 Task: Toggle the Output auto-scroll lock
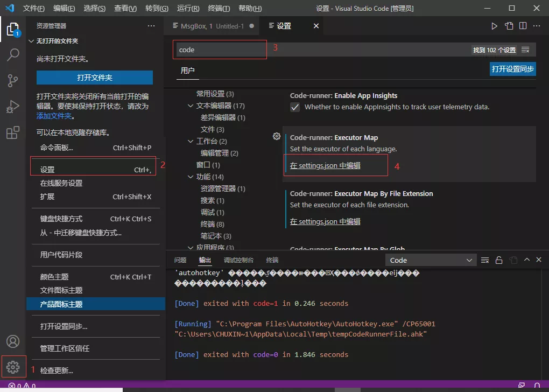[498, 260]
